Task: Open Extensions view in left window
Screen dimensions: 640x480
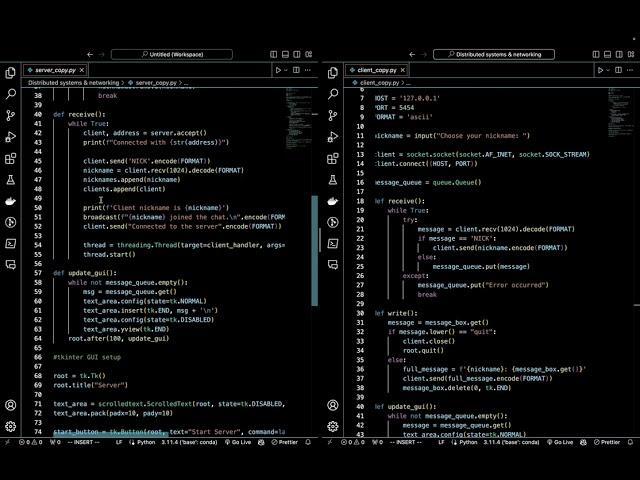Action: [11, 158]
